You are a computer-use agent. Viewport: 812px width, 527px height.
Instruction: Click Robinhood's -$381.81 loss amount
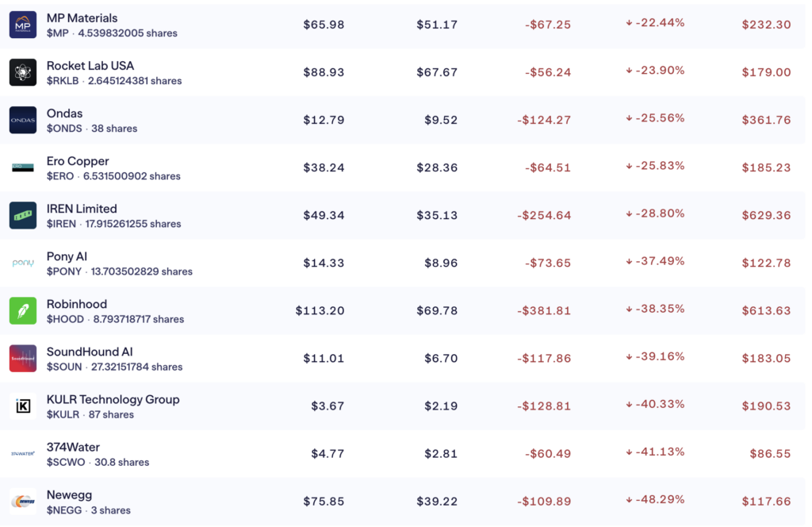[544, 310]
